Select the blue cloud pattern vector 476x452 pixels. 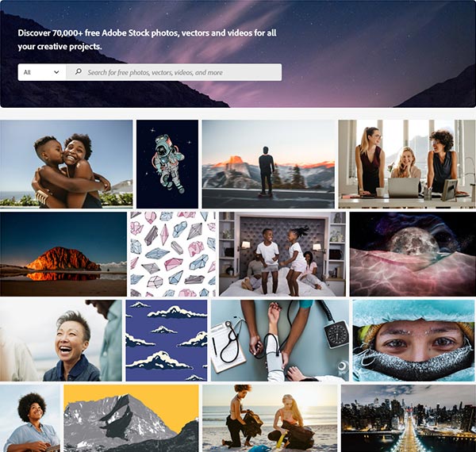click(x=167, y=341)
